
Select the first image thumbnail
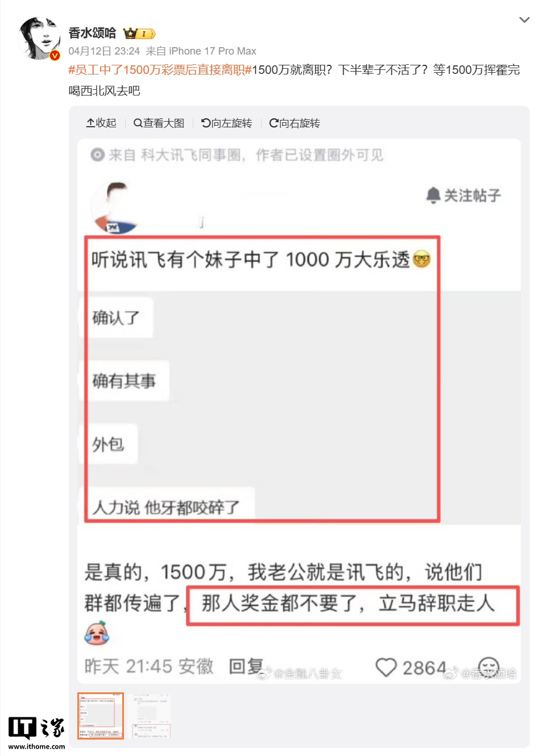101,716
